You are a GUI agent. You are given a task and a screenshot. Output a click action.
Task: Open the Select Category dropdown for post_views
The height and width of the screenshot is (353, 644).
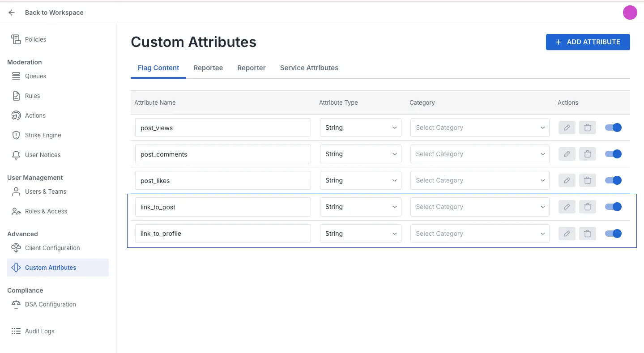click(480, 128)
